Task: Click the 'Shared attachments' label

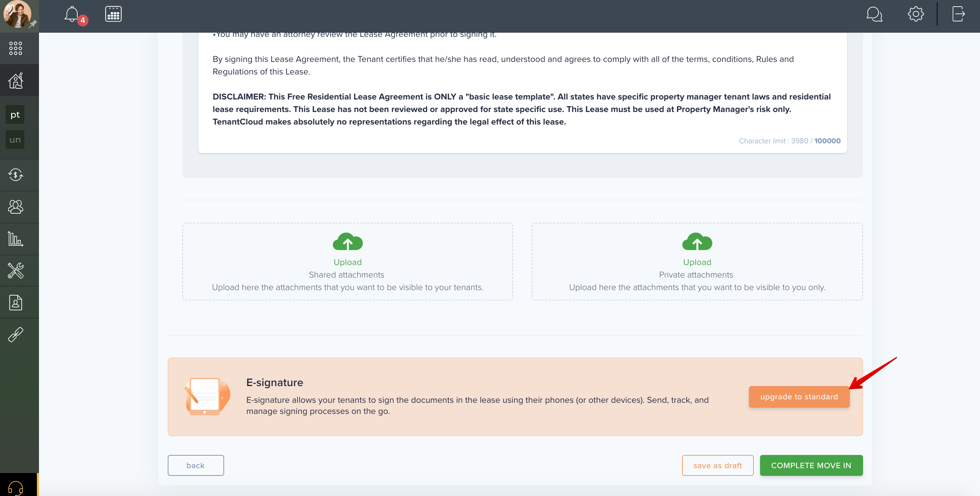Action: [x=346, y=275]
